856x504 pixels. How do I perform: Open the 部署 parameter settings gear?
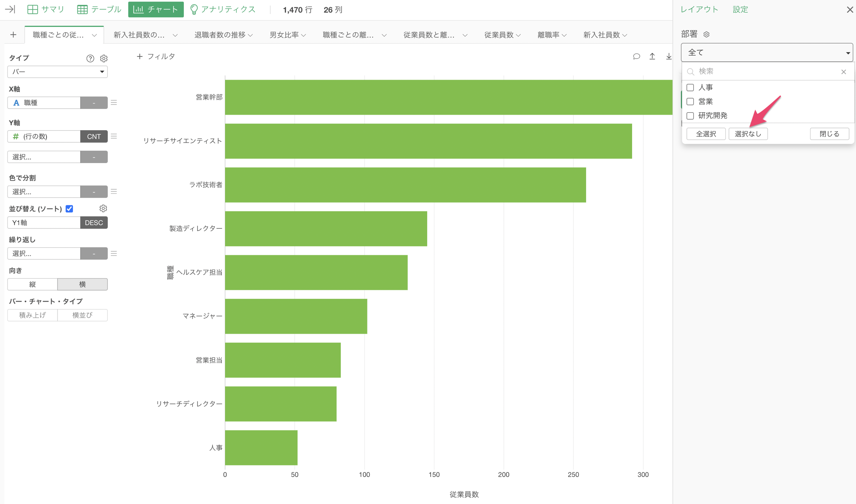pyautogui.click(x=706, y=34)
